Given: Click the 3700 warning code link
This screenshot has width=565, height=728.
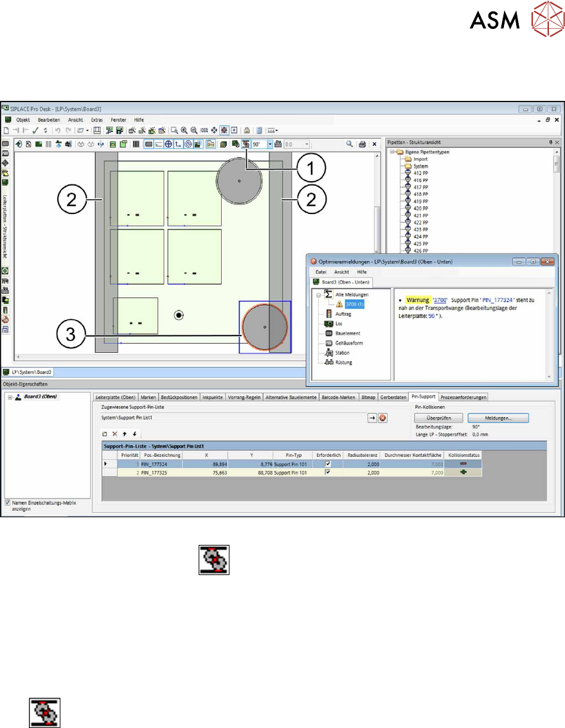Looking at the screenshot, I should [440, 301].
